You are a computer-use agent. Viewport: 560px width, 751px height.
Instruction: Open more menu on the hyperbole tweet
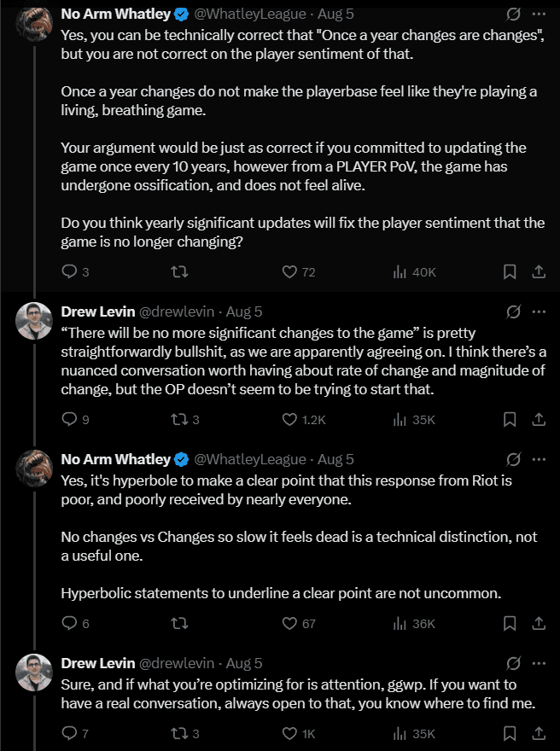coord(538,458)
